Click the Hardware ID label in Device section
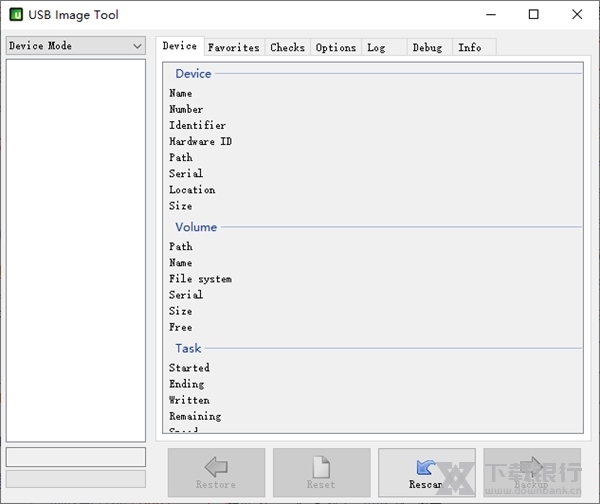The height and width of the screenshot is (504, 600). click(200, 142)
